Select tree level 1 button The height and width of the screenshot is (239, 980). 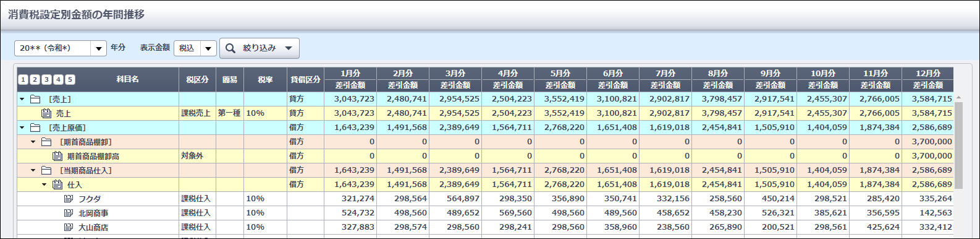[x=23, y=79]
